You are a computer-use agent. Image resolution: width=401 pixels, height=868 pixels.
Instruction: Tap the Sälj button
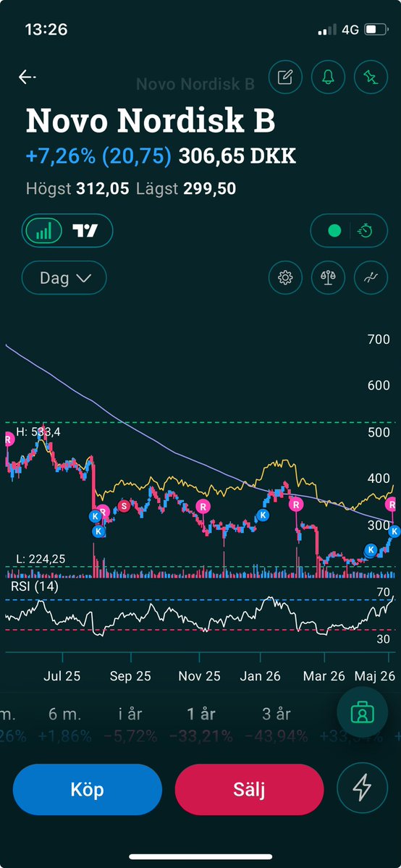(249, 789)
